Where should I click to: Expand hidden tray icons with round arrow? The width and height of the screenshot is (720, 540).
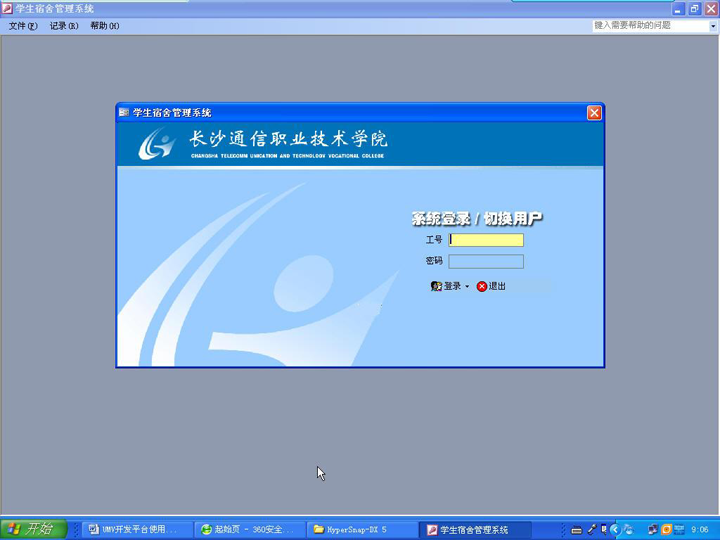(x=615, y=529)
